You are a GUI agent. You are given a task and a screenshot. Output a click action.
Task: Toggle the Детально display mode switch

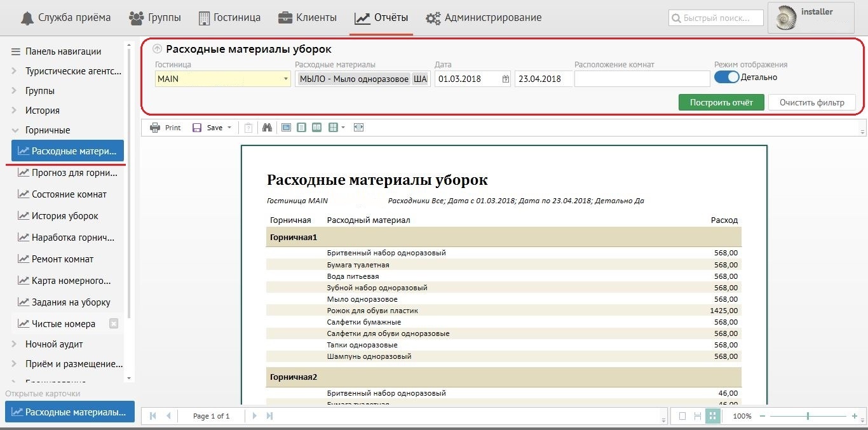[726, 77]
